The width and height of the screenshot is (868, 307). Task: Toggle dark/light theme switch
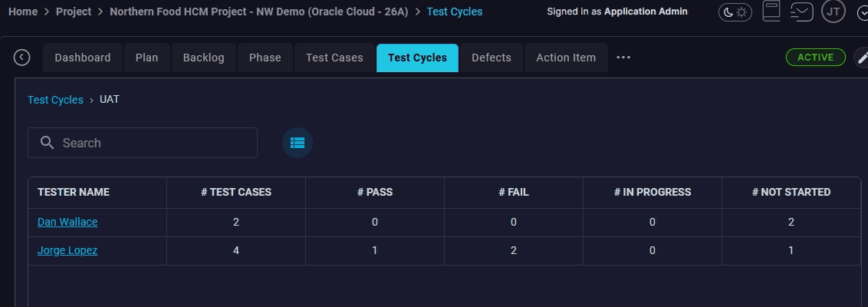pos(735,12)
